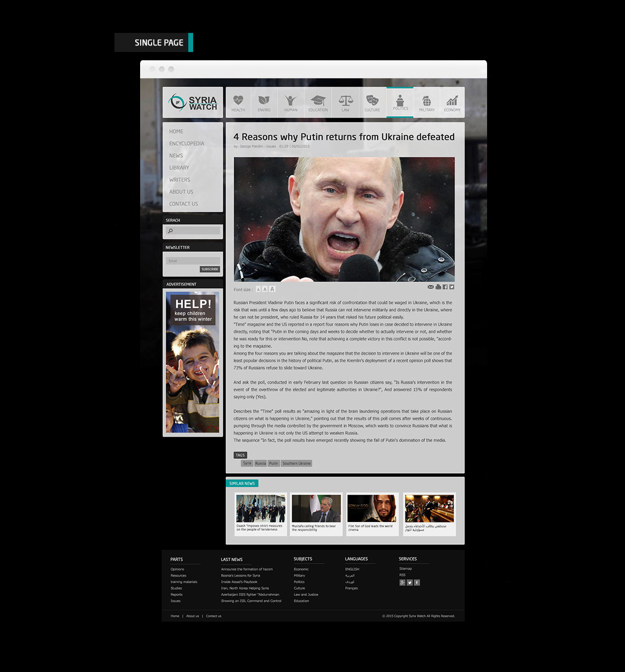The height and width of the screenshot is (672, 625).
Task: Go to Library in the sidebar menu
Action: pyautogui.click(x=179, y=168)
